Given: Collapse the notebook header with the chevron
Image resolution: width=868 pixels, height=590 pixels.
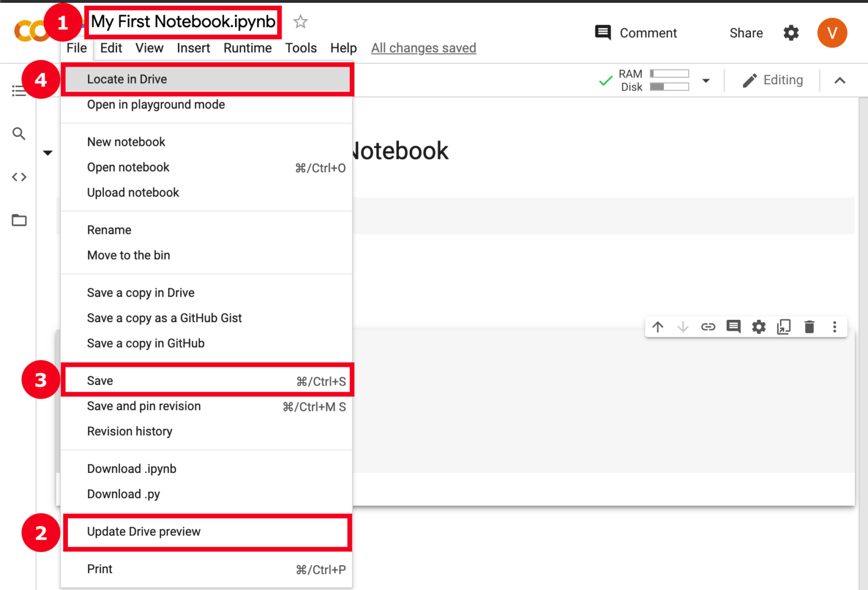Looking at the screenshot, I should point(840,80).
